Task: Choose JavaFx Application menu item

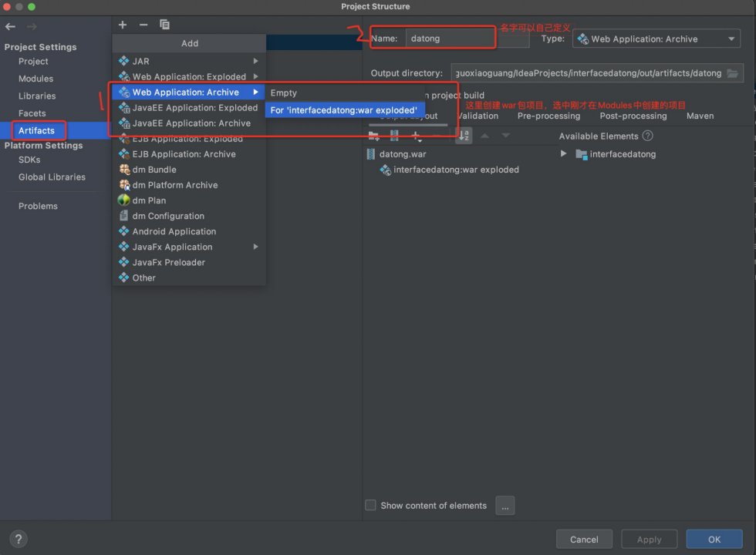Action: (x=189, y=247)
